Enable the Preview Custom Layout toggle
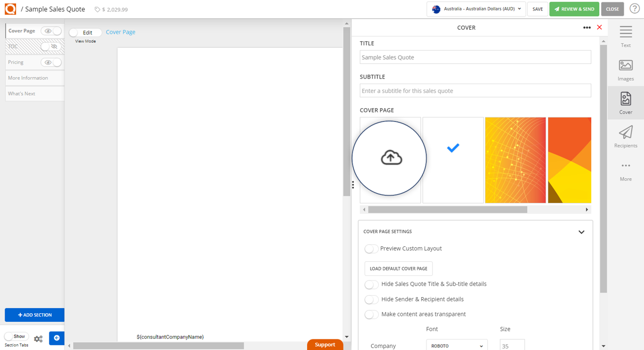The width and height of the screenshot is (644, 350). [x=371, y=248]
